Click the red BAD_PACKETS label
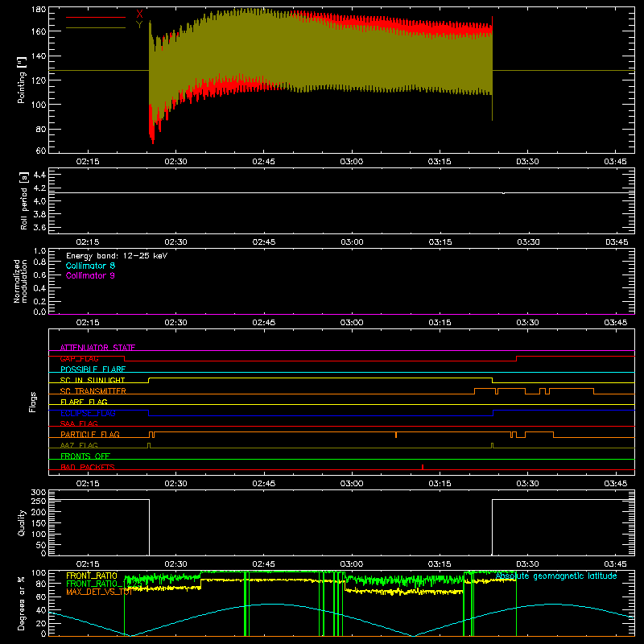Viewport: 644px width, 644px height. (88, 467)
